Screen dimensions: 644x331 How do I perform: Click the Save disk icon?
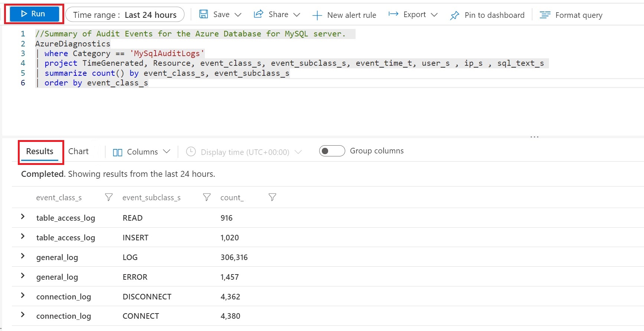[203, 14]
